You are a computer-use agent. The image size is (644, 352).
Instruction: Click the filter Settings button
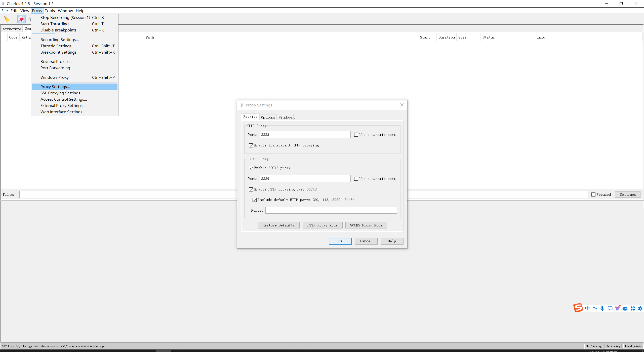click(x=628, y=194)
